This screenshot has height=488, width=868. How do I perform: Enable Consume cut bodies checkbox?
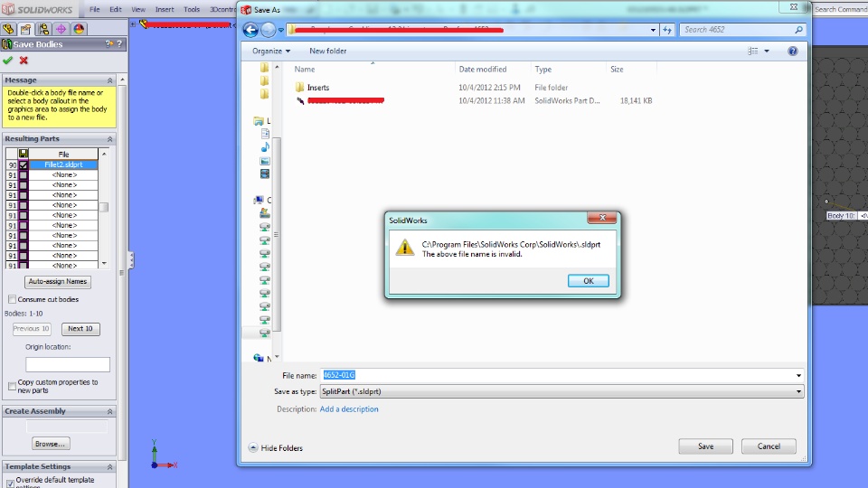click(12, 299)
